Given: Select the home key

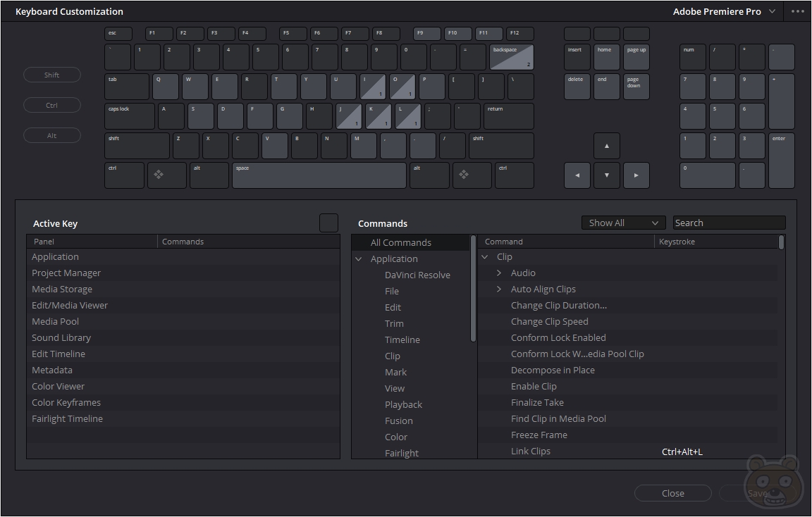Looking at the screenshot, I should tap(606, 57).
